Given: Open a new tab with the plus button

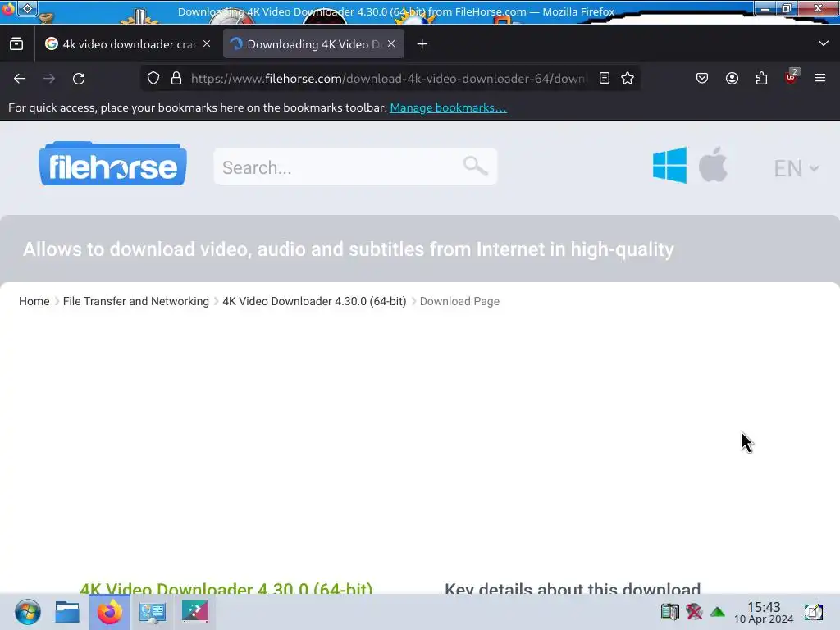Looking at the screenshot, I should click(422, 44).
